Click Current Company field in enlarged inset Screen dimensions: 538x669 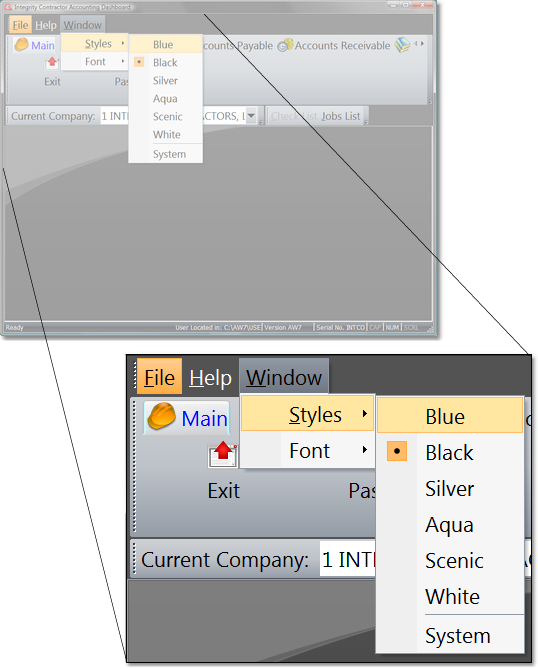point(426,559)
